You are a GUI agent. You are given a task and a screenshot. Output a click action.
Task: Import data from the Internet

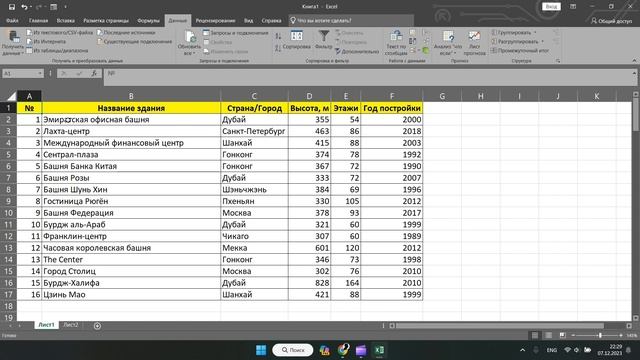coord(46,41)
